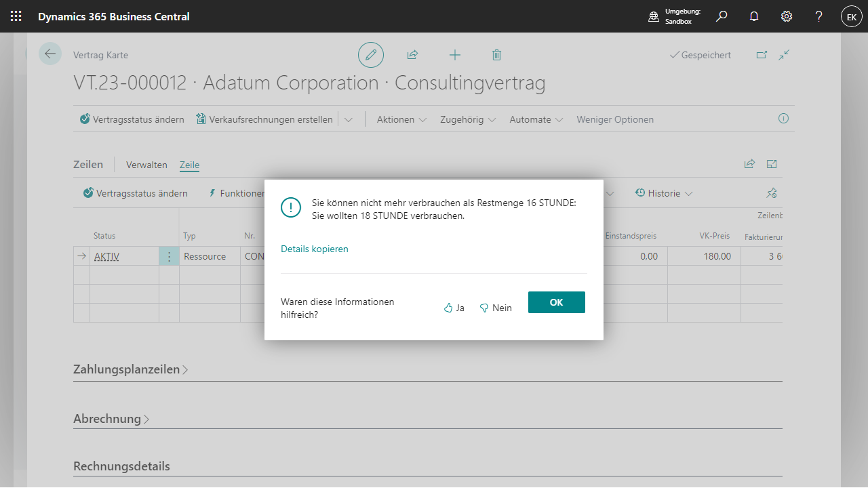Click the pin icon in lines toolbar
This screenshot has height=488, width=868.
point(771,193)
